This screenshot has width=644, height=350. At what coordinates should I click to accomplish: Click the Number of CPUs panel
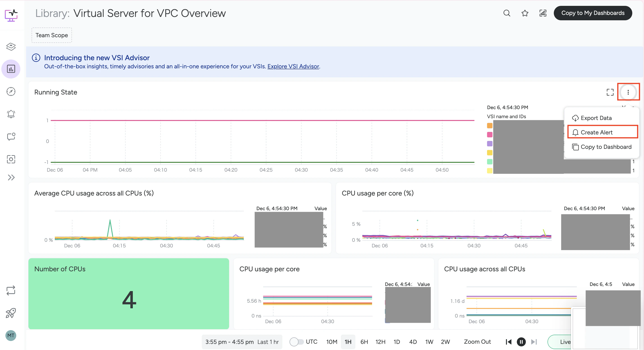(x=129, y=294)
